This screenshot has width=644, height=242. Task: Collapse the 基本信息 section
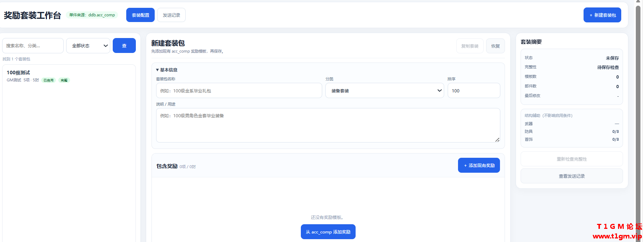point(167,70)
